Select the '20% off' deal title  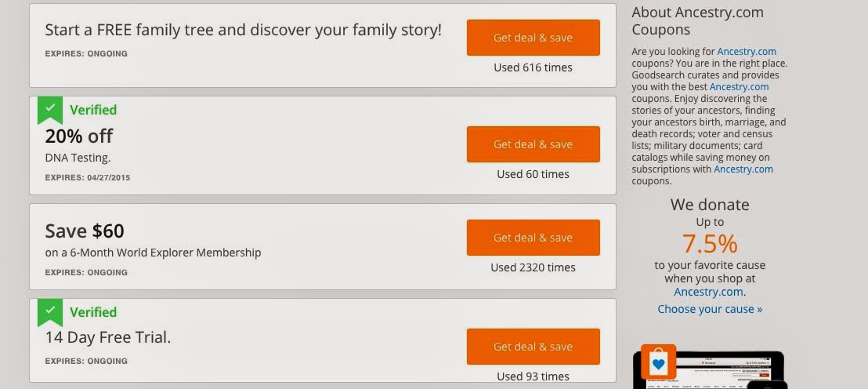coord(78,136)
